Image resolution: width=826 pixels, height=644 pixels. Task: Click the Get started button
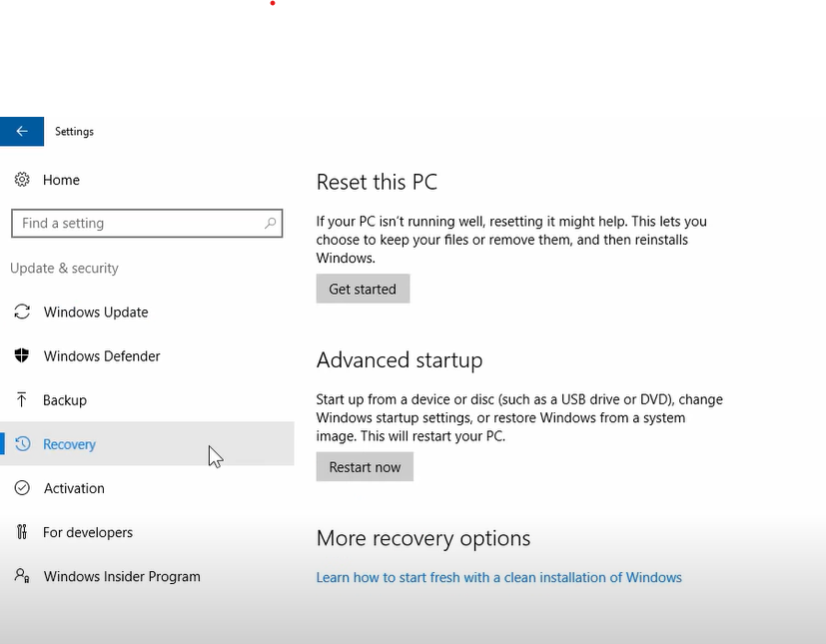coord(363,289)
